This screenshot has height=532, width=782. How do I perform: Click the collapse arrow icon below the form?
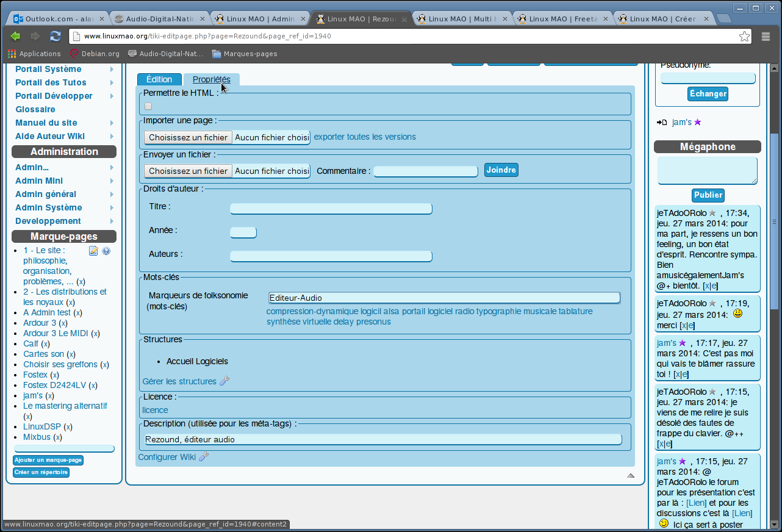pos(631,475)
